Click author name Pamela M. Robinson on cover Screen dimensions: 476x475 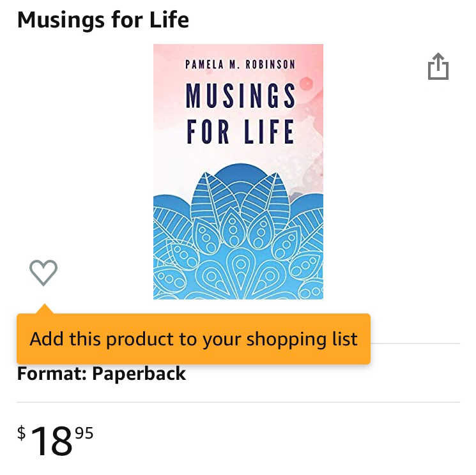pyautogui.click(x=240, y=64)
